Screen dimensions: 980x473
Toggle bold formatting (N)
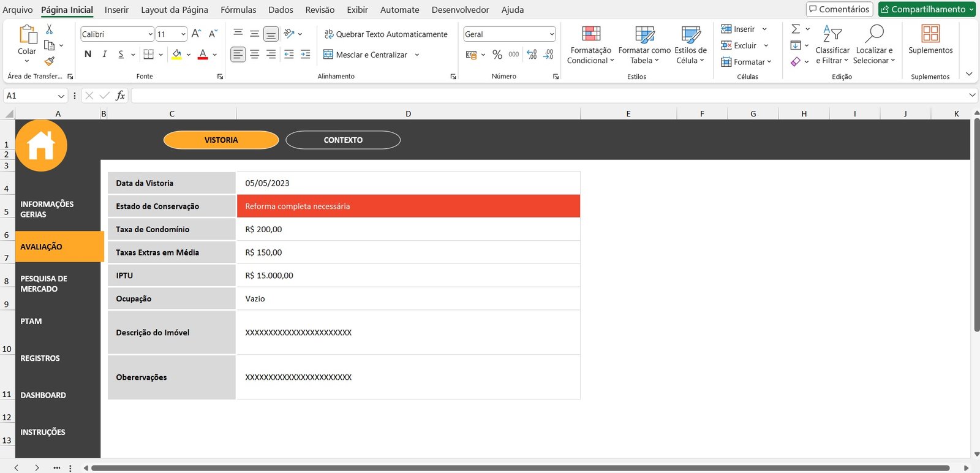point(88,55)
